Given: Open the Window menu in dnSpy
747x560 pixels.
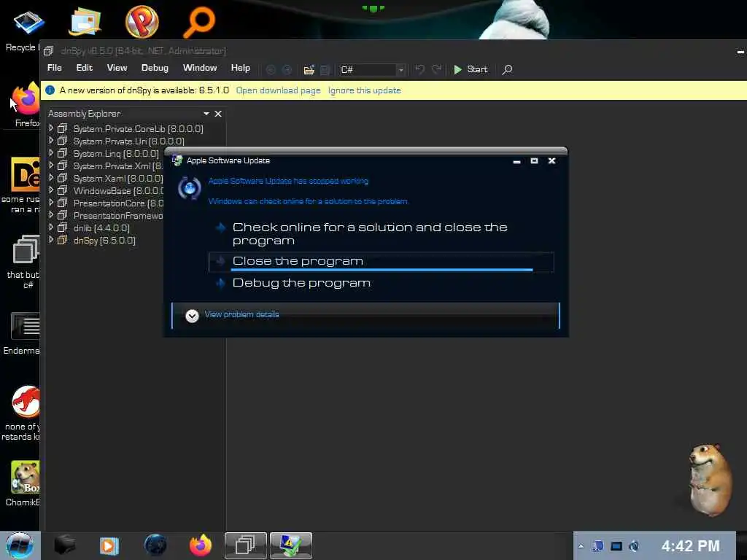Looking at the screenshot, I should coord(200,68).
